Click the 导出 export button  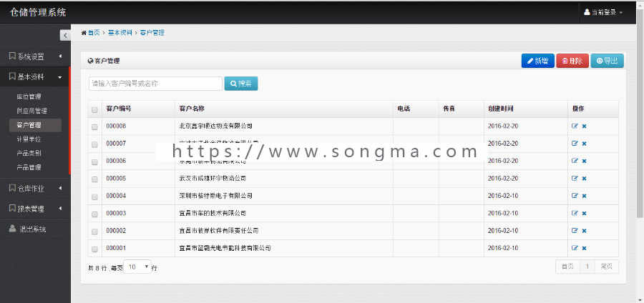[607, 61]
